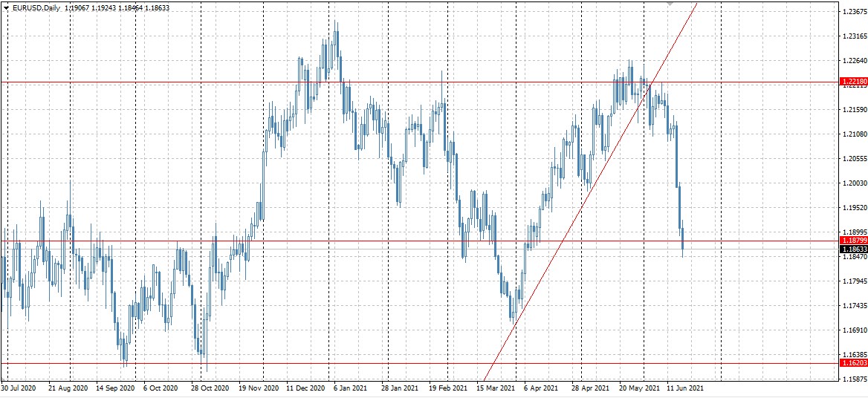The image size is (868, 398).
Task: Select the red 1.18799 price label
Action: tap(854, 241)
